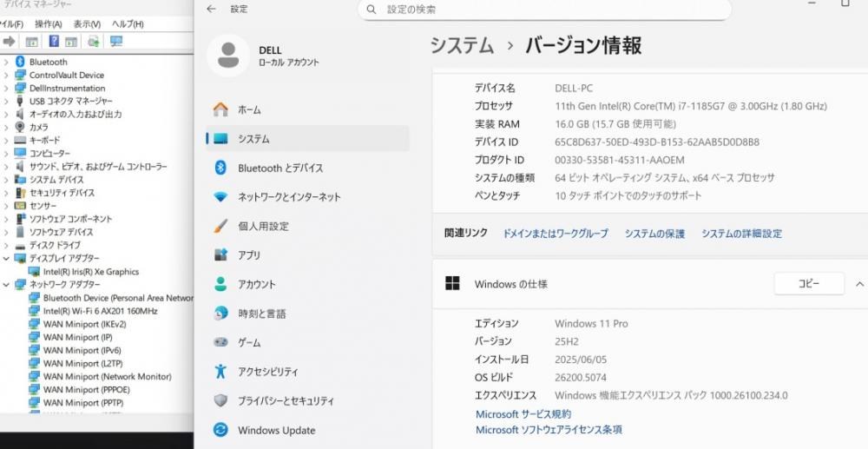Screen dimensions: 868x449
Task: Click the monitor icon in Device Manager toolbar
Action: click(x=116, y=41)
